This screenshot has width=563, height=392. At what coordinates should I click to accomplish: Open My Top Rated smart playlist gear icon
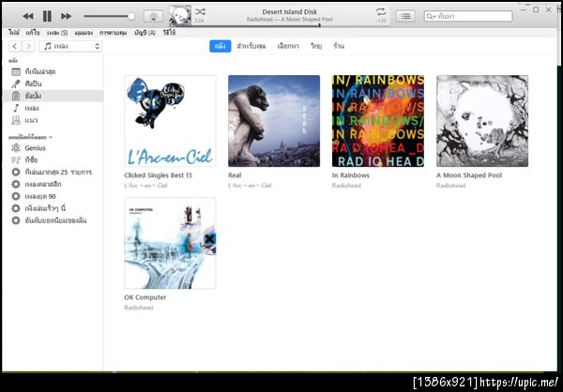click(16, 220)
